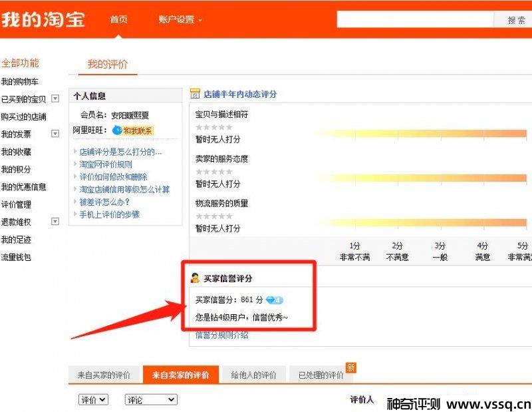532x412 pixels.
Task: Open 我的优惠信息 in sidebar
Action: (23, 187)
